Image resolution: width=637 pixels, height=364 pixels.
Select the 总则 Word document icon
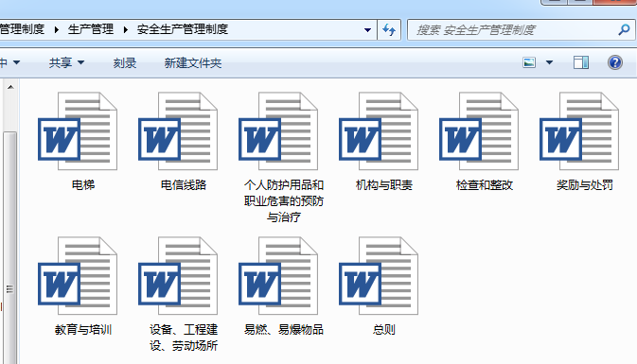(379, 276)
